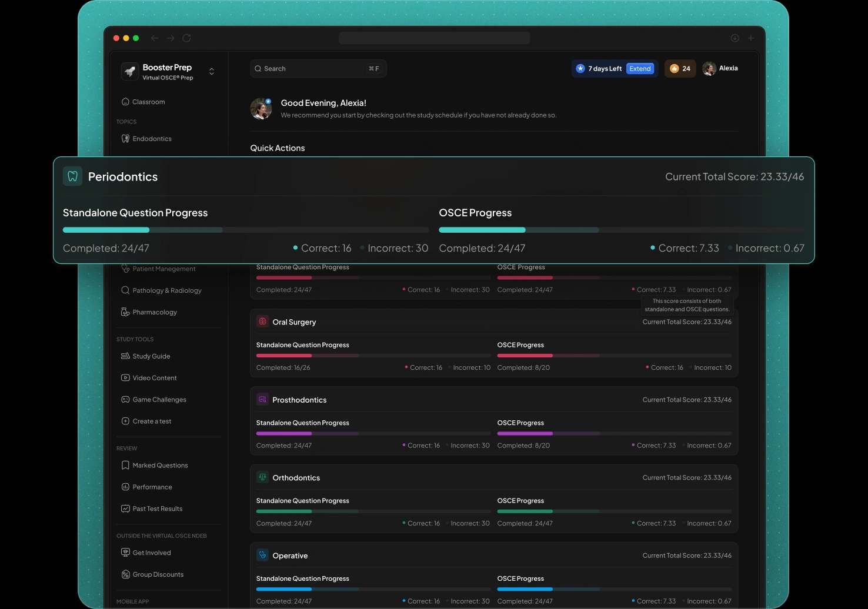
Task: Open the Operative card title
Action: pos(290,556)
